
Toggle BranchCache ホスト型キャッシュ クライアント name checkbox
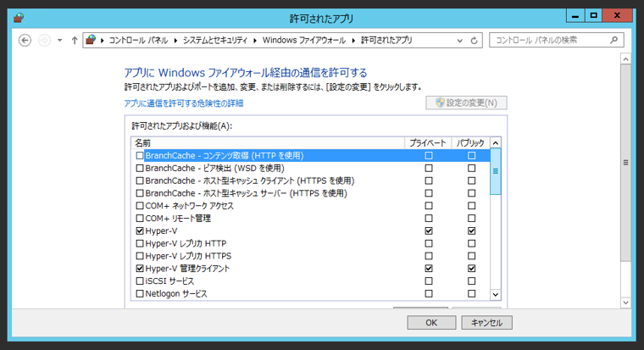140,181
